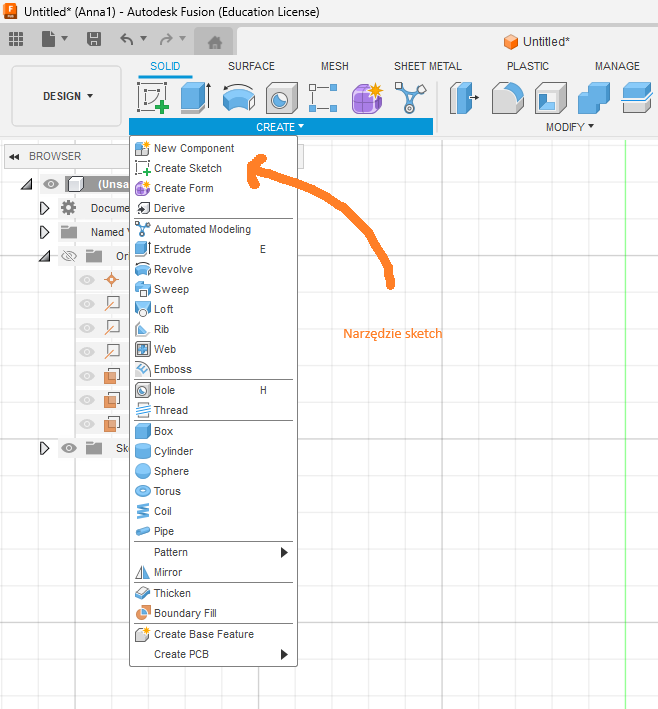Save the design with the floppy icon
658x709 pixels.
[x=94, y=39]
